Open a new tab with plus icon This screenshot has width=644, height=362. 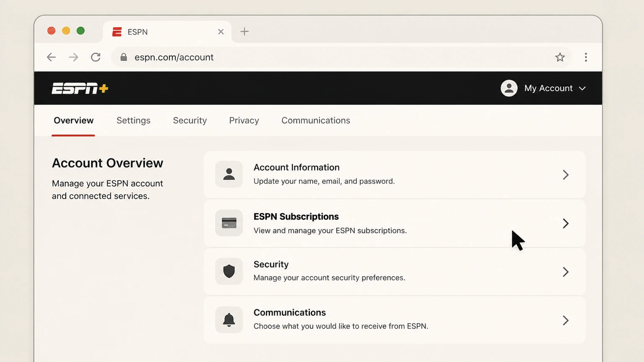click(x=244, y=31)
